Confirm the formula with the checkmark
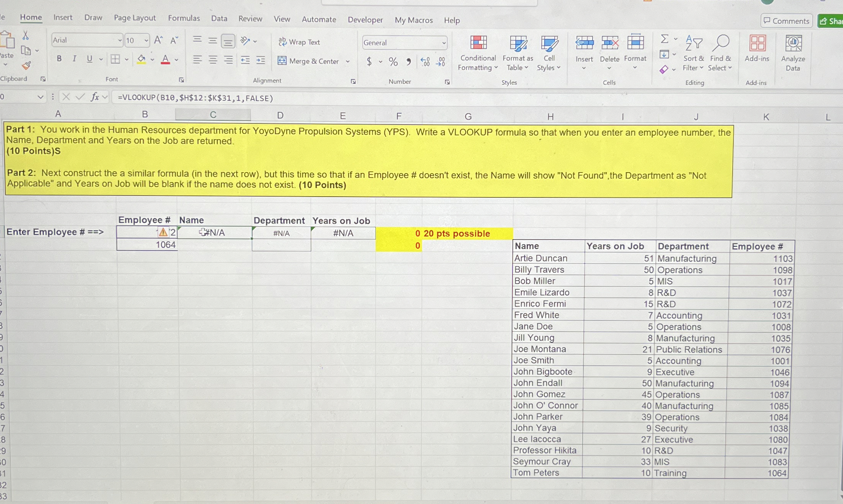843x504 pixels. click(x=80, y=97)
